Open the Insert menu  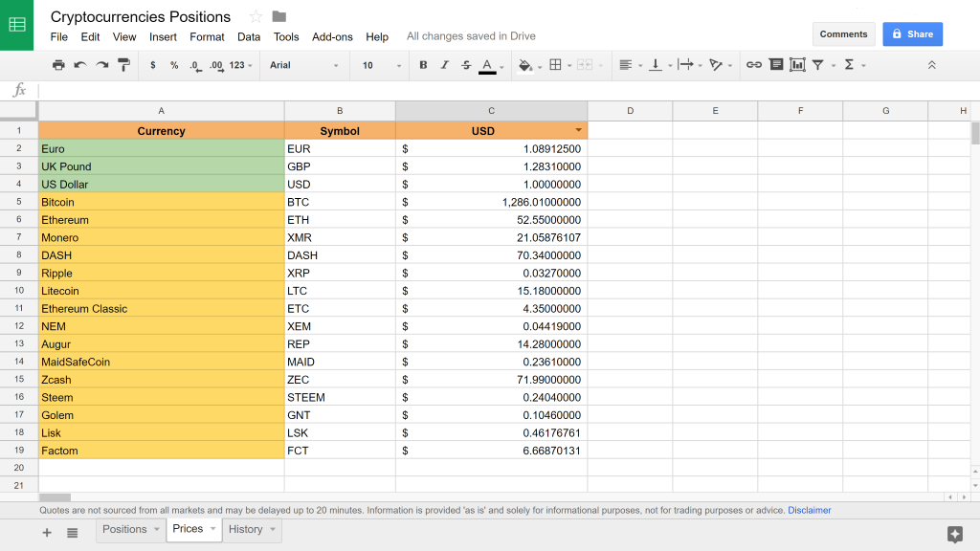point(163,37)
